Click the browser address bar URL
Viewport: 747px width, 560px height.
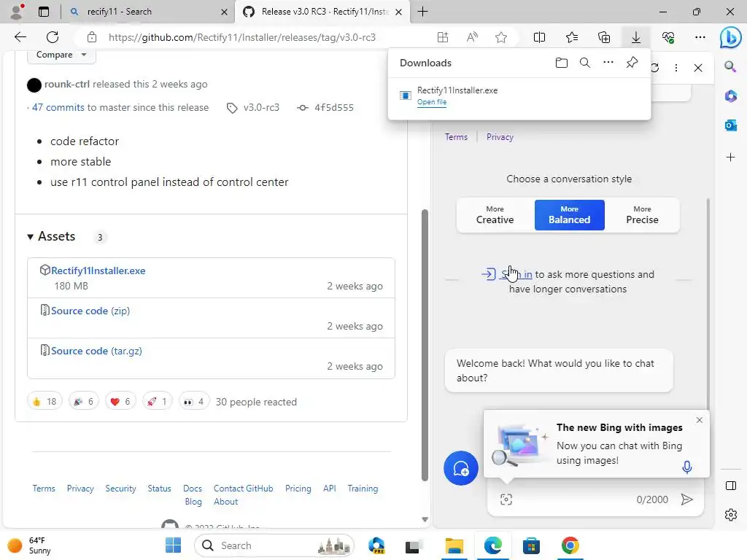pos(242,37)
